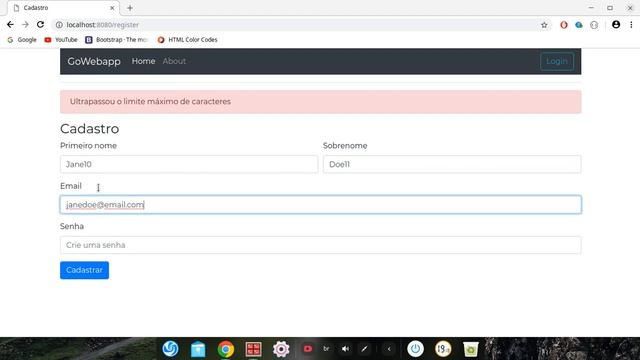Click the browser forward arrow
Image resolution: width=640 pixels, height=360 pixels.
(x=25, y=24)
